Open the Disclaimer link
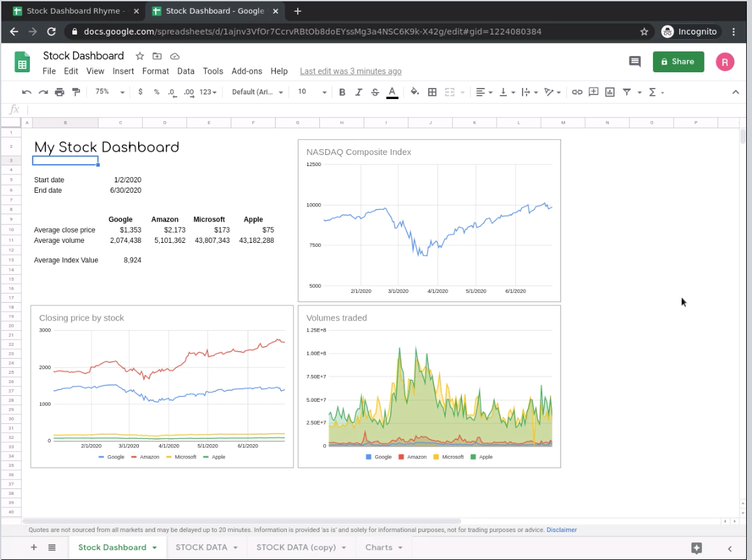Viewport: 752px width, 560px height. pyautogui.click(x=561, y=530)
